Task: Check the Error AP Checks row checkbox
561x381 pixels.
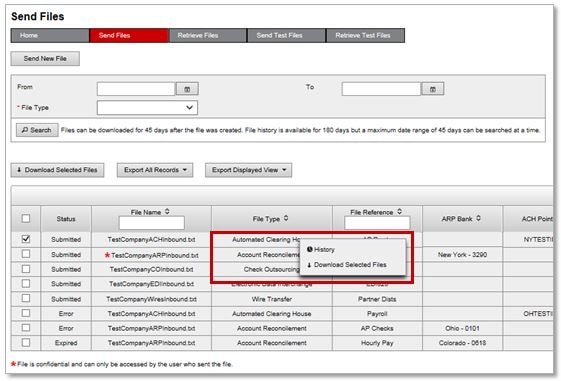Action: [x=26, y=328]
